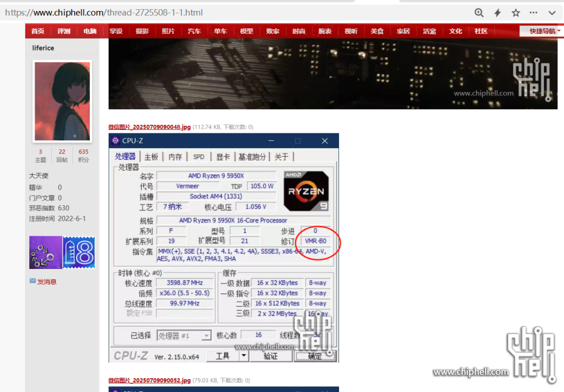
Task: Expand the arrow next to the 工具 button
Action: click(x=243, y=356)
